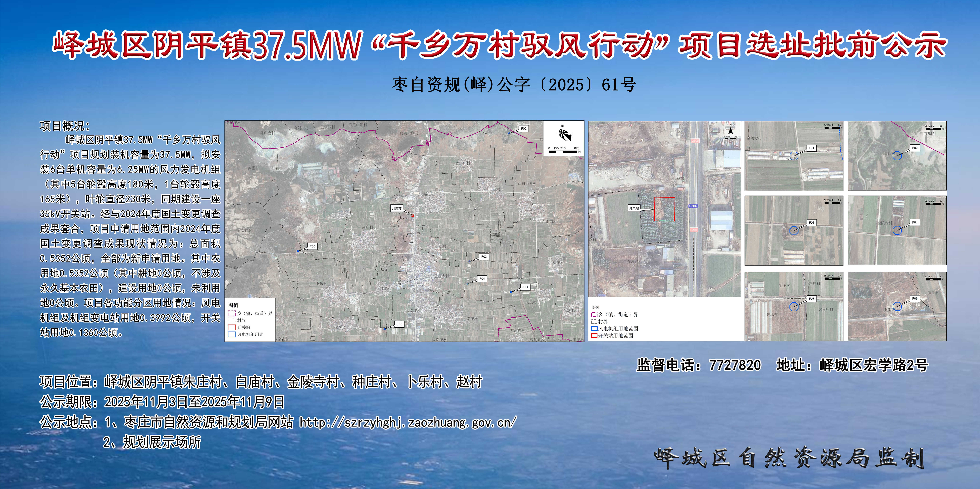Viewport: 980px width, 489px height.
Task: Open the F04 site thumbnail image
Action: click(x=897, y=230)
